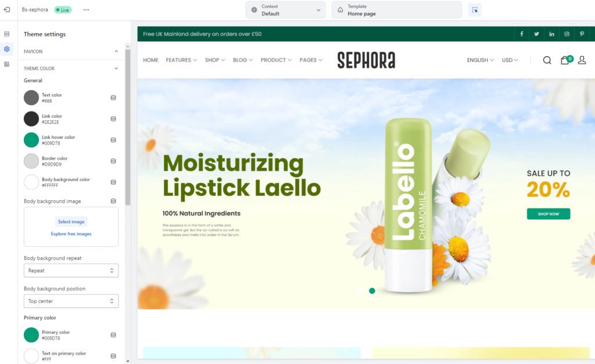This screenshot has height=364, width=595.
Task: Click the Facebook icon in the announcement bar
Action: 521,34
